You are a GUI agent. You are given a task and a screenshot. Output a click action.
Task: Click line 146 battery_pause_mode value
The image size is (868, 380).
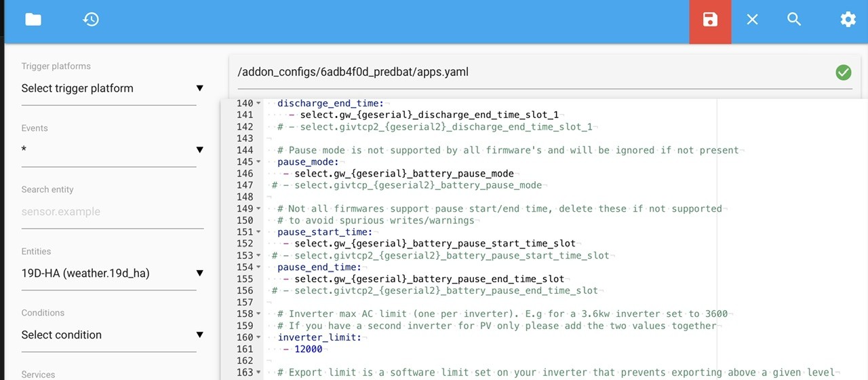tap(403, 173)
